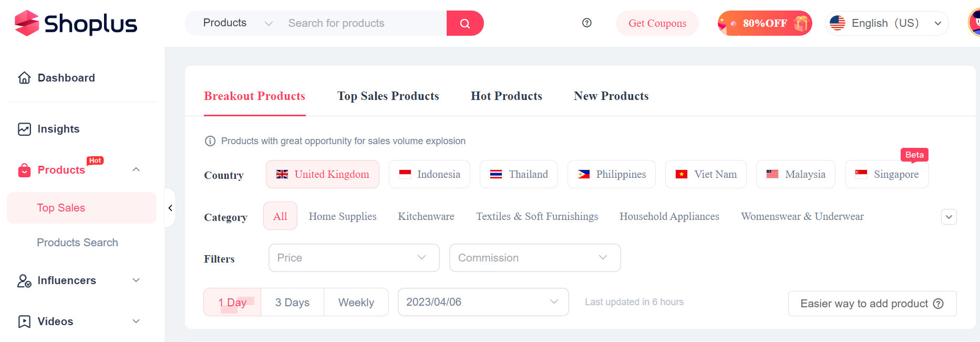
Task: Expand the full category list chevron
Action: click(948, 217)
